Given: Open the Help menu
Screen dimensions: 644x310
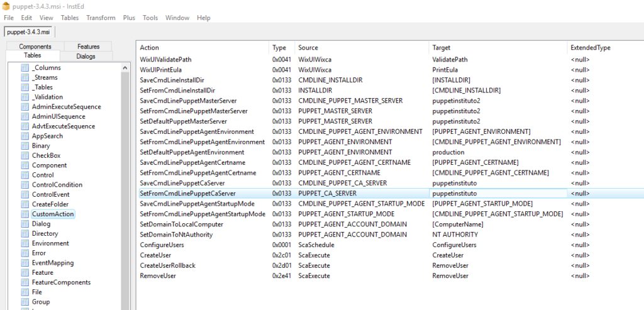Looking at the screenshot, I should (204, 18).
